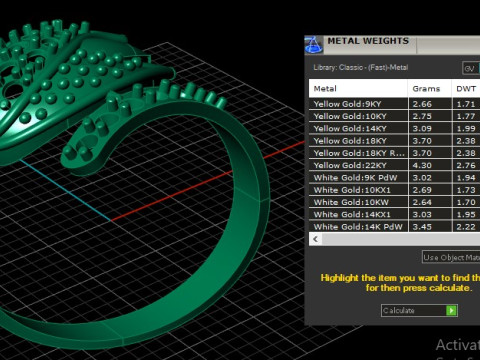Click the DWT column header
The width and height of the screenshot is (480, 360).
pos(466,88)
